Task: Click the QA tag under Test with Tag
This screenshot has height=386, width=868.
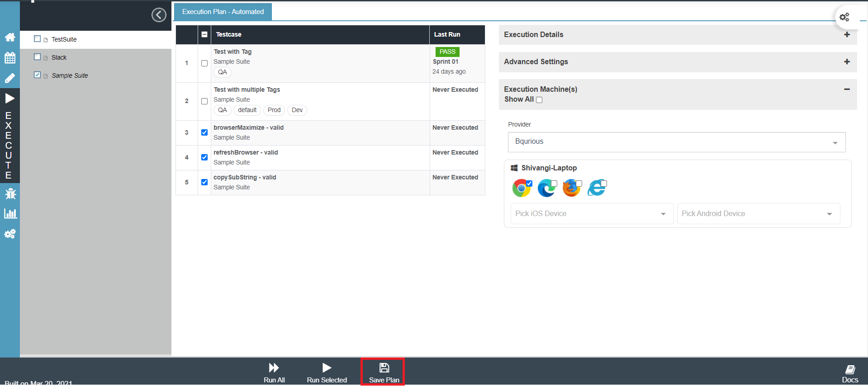Action: pos(223,72)
